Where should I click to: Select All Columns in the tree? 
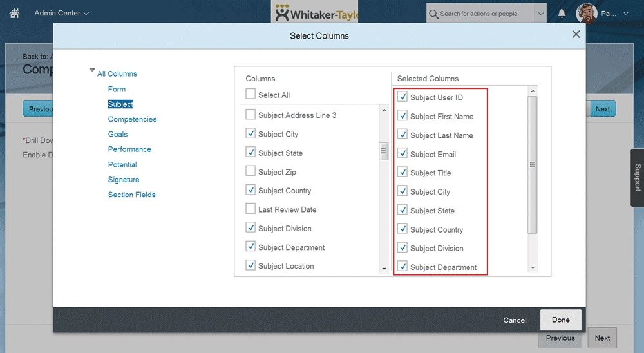tap(117, 74)
